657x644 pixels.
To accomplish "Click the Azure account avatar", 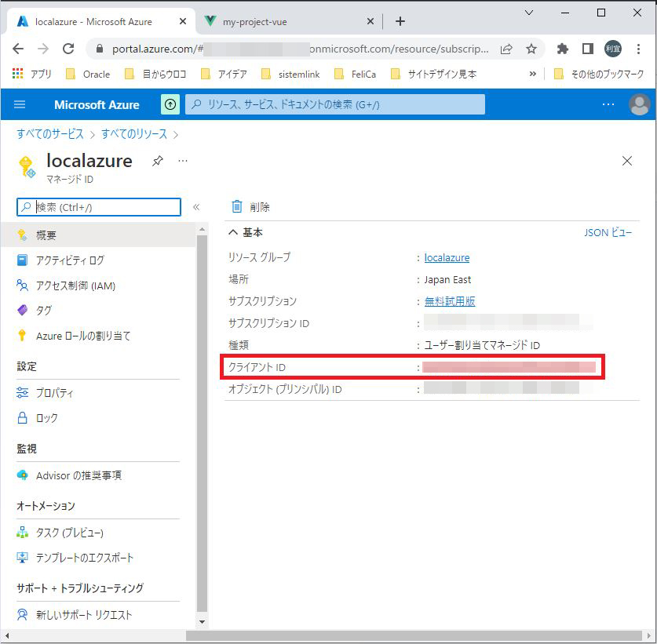I will tap(640, 104).
